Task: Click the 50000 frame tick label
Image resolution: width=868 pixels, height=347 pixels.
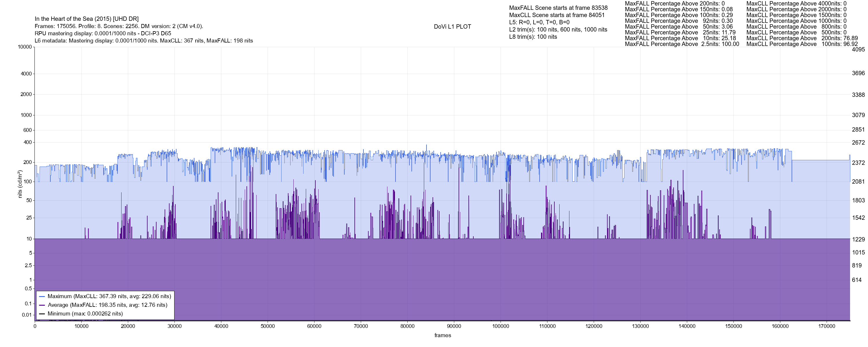Action: [268, 326]
